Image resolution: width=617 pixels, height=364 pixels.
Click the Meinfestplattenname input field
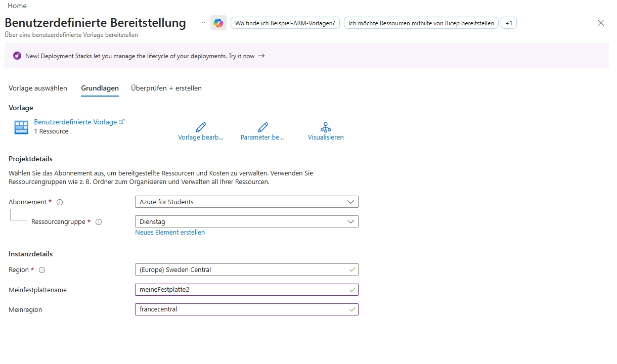pos(246,290)
